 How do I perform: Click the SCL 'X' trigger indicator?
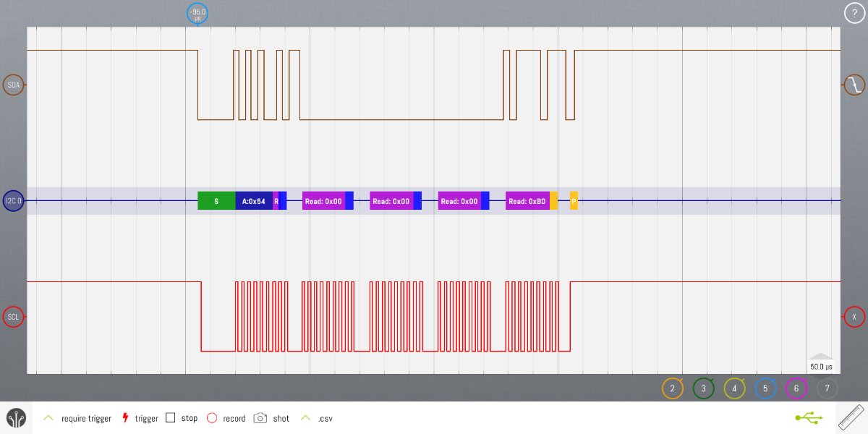[854, 317]
